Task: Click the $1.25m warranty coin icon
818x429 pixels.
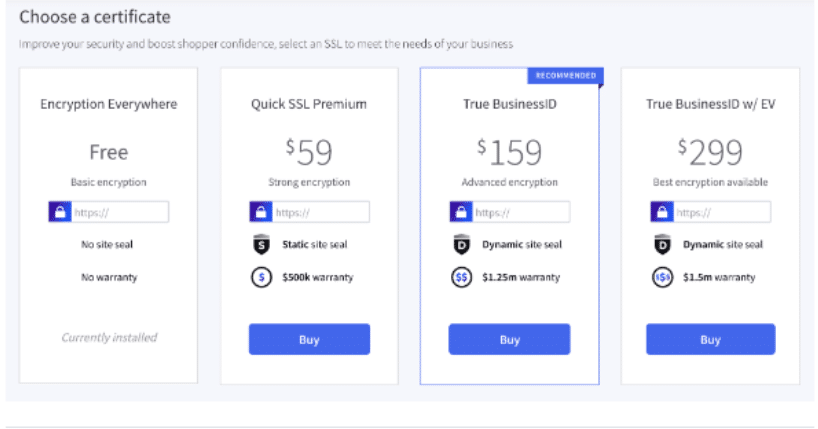Action: point(461,277)
